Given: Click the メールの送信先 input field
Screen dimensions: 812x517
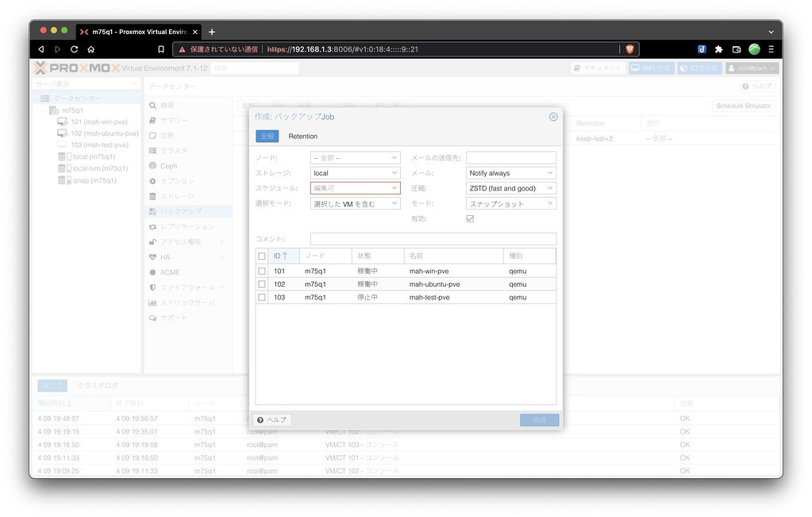Looking at the screenshot, I should click(x=511, y=157).
